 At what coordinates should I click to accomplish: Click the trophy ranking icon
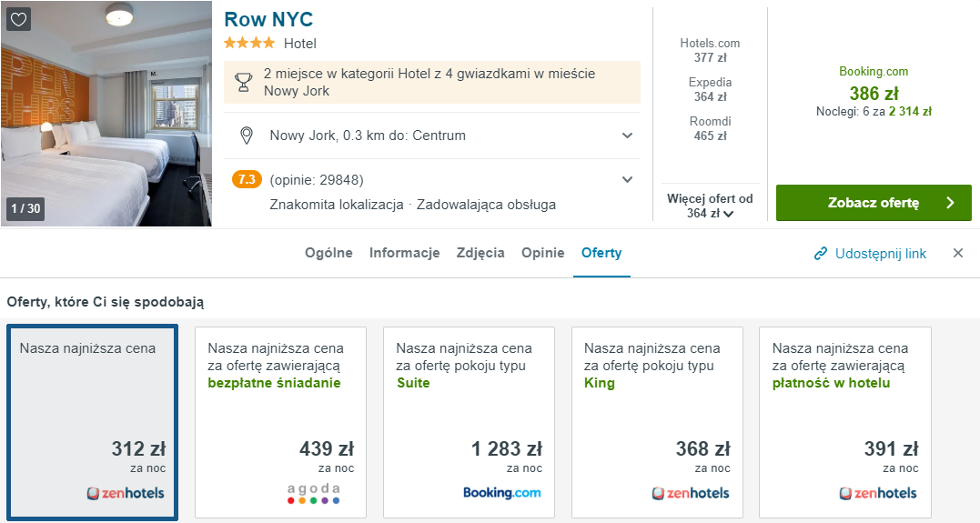tap(243, 82)
